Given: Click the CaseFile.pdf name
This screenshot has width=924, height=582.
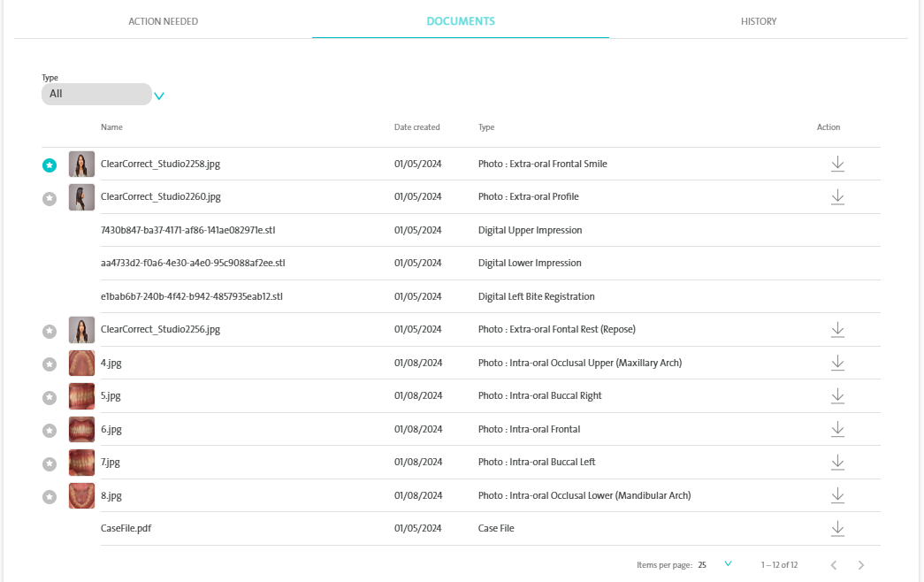Looking at the screenshot, I should (126, 528).
